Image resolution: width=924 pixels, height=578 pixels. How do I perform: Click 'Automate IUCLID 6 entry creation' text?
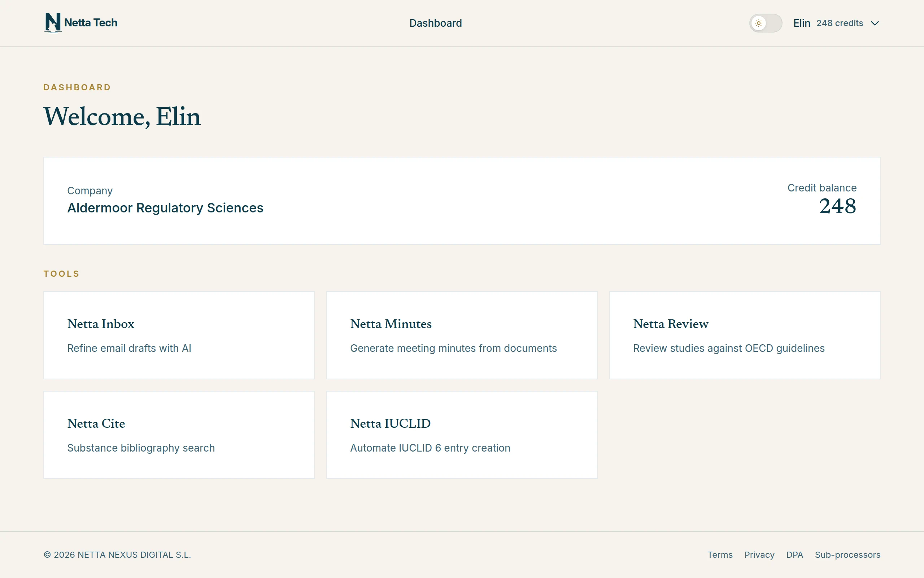[x=430, y=448]
